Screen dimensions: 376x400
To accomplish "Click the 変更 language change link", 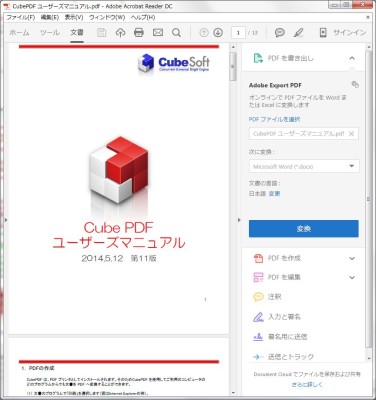I will (274, 193).
